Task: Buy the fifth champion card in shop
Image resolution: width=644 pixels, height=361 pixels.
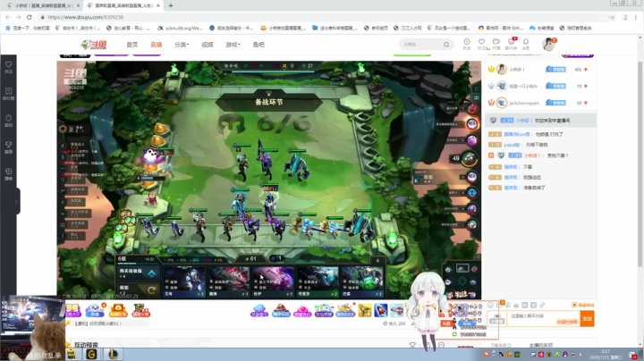Action: [x=362, y=281]
